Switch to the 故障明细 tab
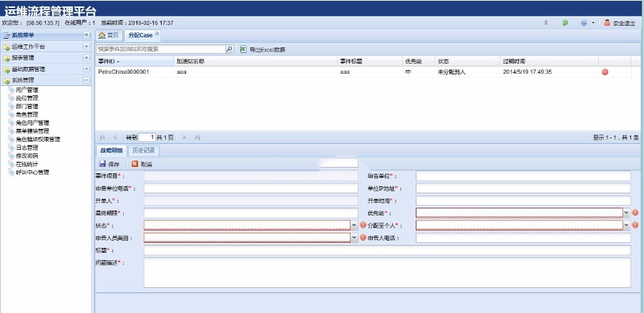 click(112, 150)
